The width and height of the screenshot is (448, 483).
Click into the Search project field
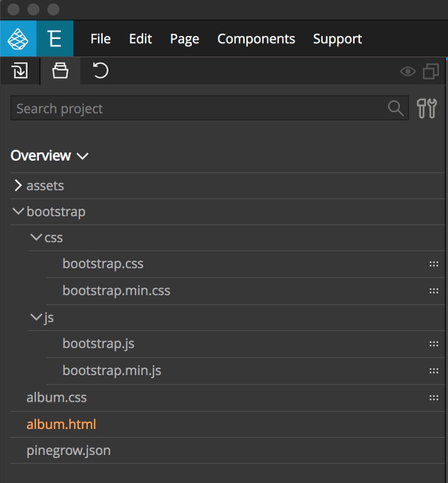210,108
